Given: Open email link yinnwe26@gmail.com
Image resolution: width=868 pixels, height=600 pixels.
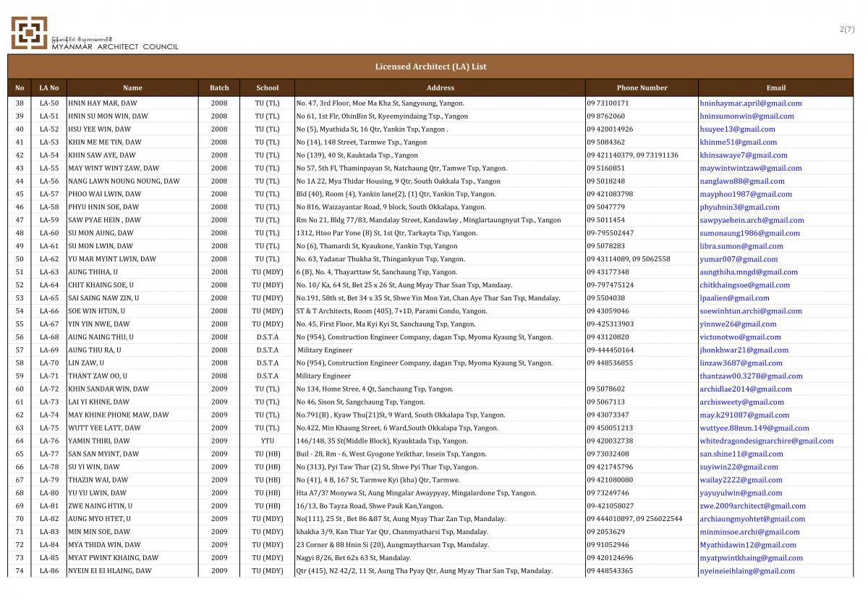Looking at the screenshot, I should point(738,324).
